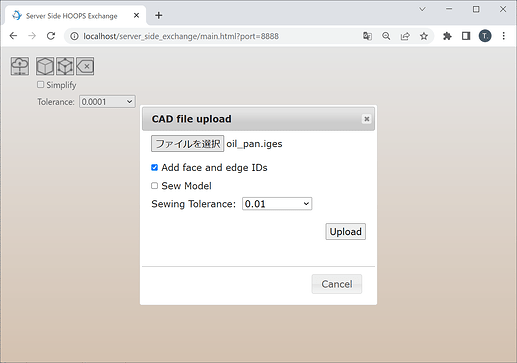Open the Sewing Tolerance dropdown
The height and width of the screenshot is (363, 517).
tap(277, 204)
